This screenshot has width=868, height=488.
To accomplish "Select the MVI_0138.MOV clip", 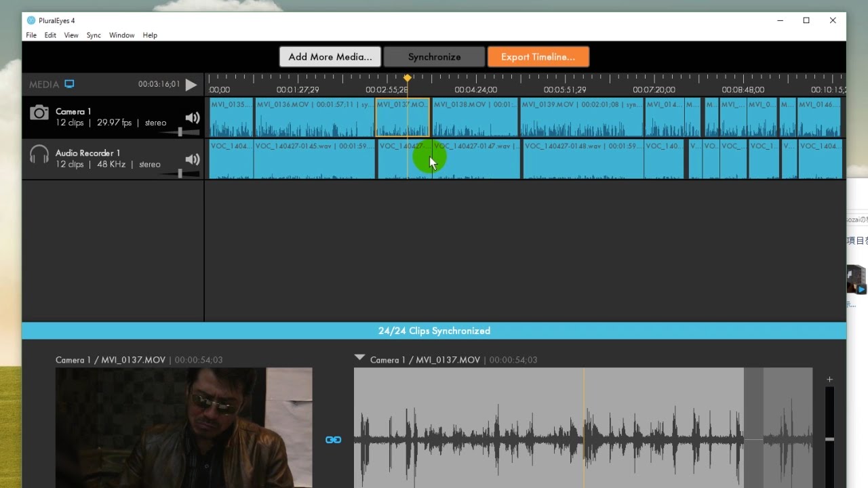I will tap(475, 117).
